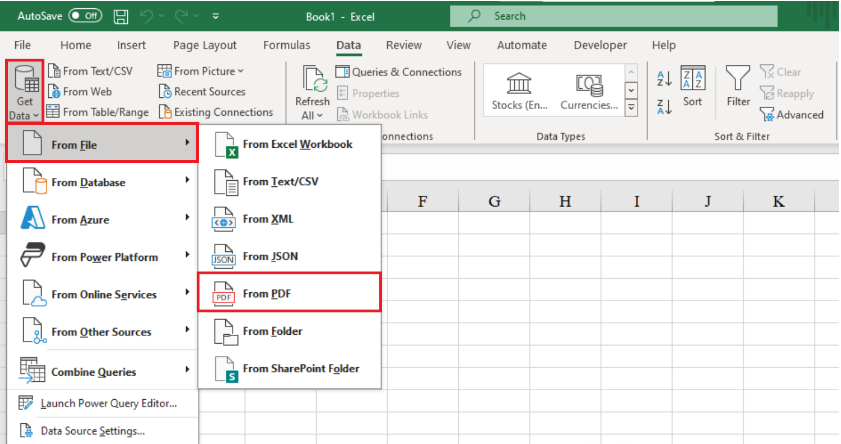The image size is (841, 444).
Task: Click From Table/Range ribbon button
Action: click(x=98, y=112)
